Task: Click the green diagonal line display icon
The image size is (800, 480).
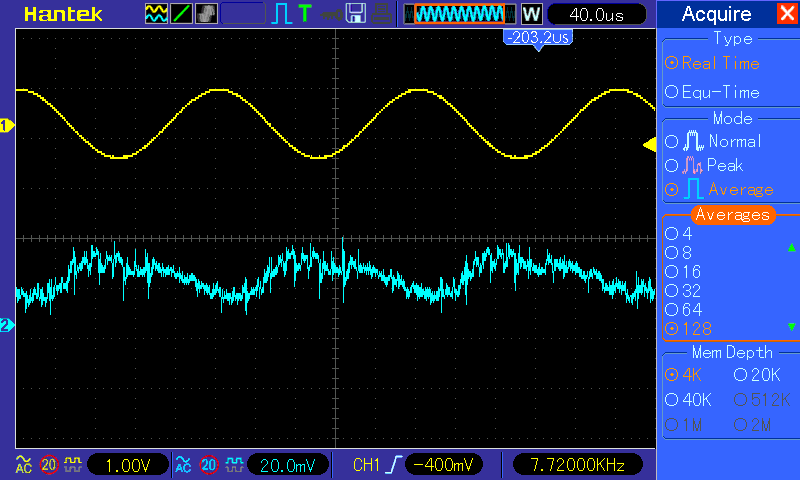Action: pyautogui.click(x=181, y=14)
